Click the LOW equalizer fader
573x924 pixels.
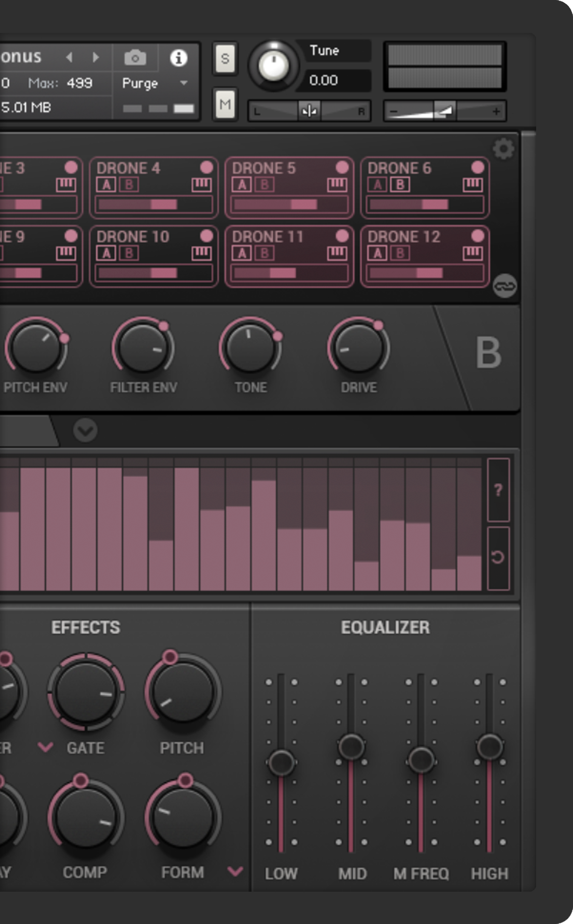[x=281, y=762]
